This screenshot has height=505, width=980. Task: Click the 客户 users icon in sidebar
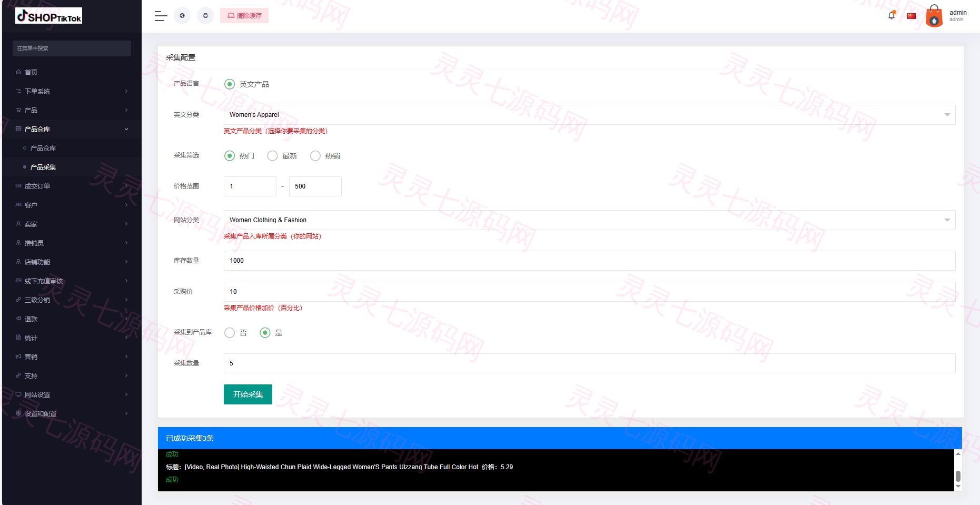18,205
